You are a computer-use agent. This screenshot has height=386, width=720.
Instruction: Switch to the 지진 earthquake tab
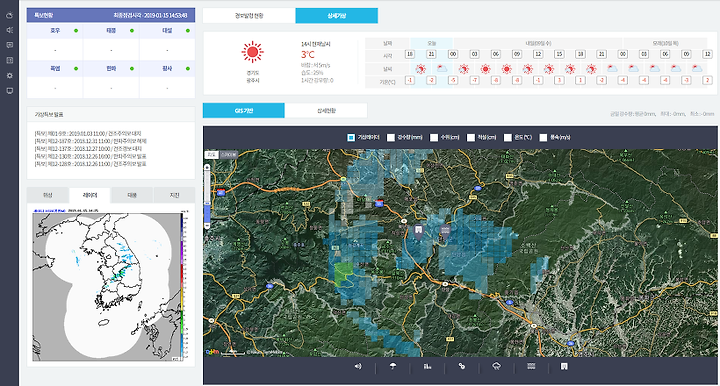point(174,195)
